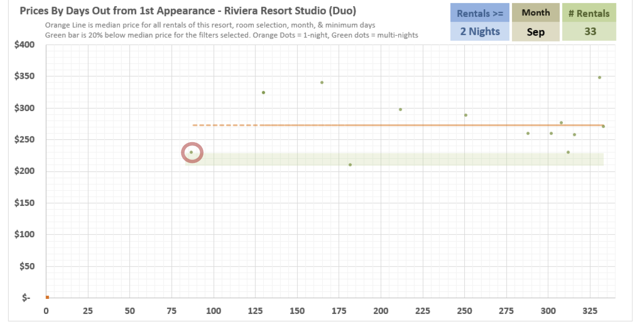Click the 325 label on the x-axis
This screenshot has width=644, height=325.
pyautogui.click(x=590, y=311)
